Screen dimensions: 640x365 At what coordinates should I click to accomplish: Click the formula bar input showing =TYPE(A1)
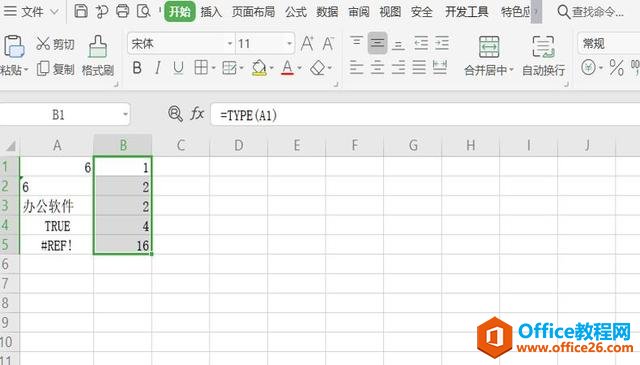pyautogui.click(x=424, y=115)
